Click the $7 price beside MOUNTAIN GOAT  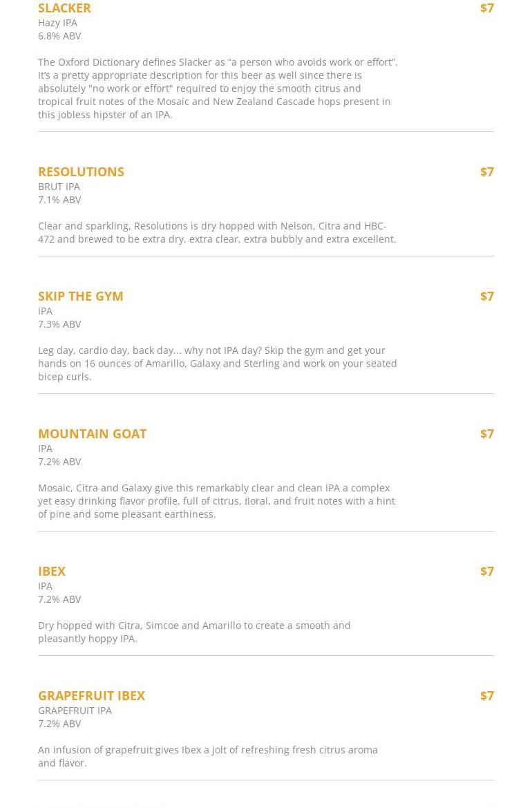(x=486, y=433)
